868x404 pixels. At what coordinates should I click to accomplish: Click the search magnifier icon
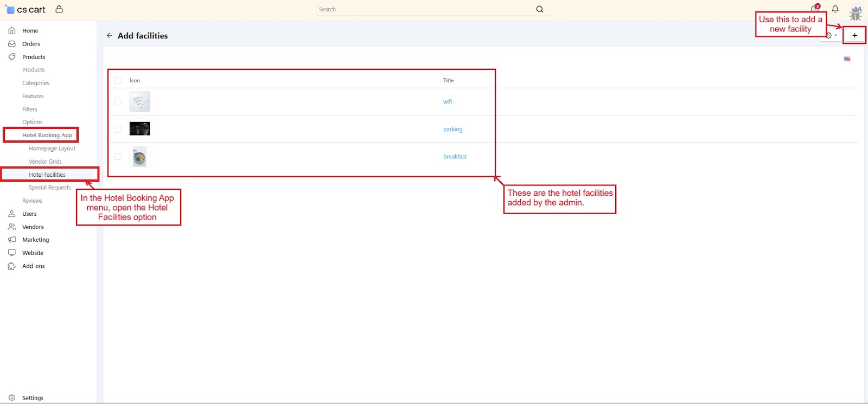[x=539, y=9]
